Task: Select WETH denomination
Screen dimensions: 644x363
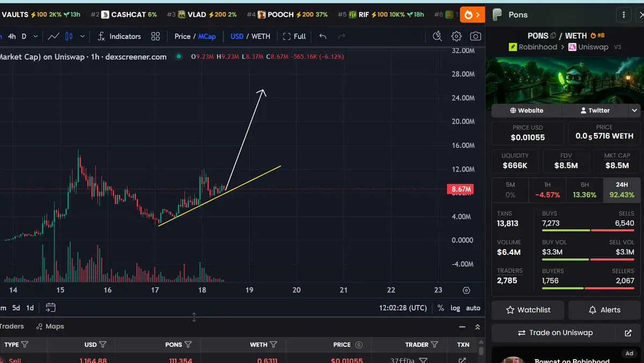Action: tap(261, 37)
